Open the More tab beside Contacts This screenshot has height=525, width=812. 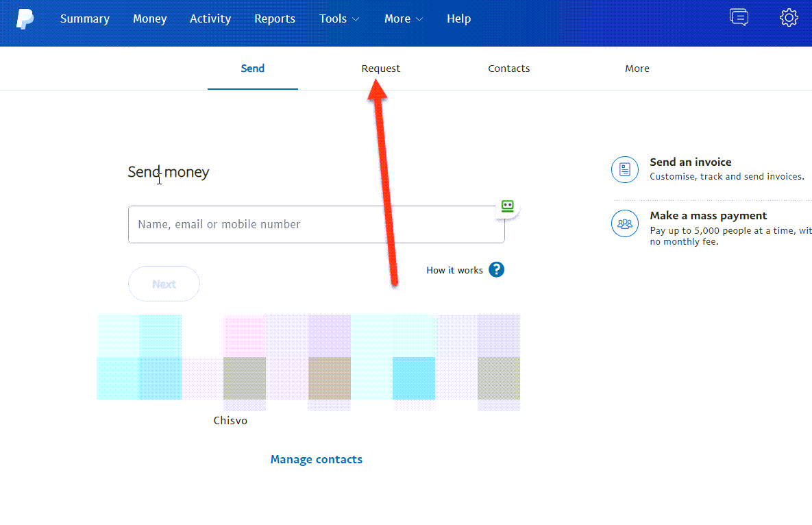[637, 69]
